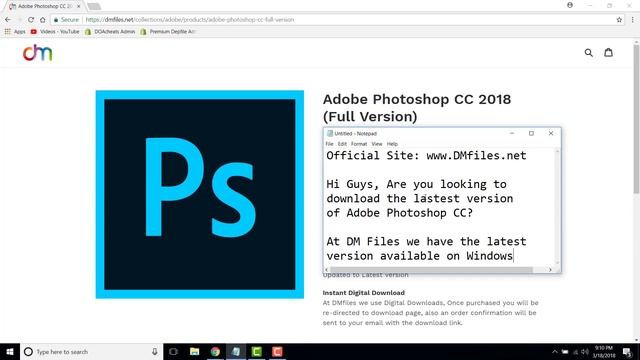The image size is (640, 360).
Task: Click the volume speaker tray icon
Action: (x=585, y=351)
